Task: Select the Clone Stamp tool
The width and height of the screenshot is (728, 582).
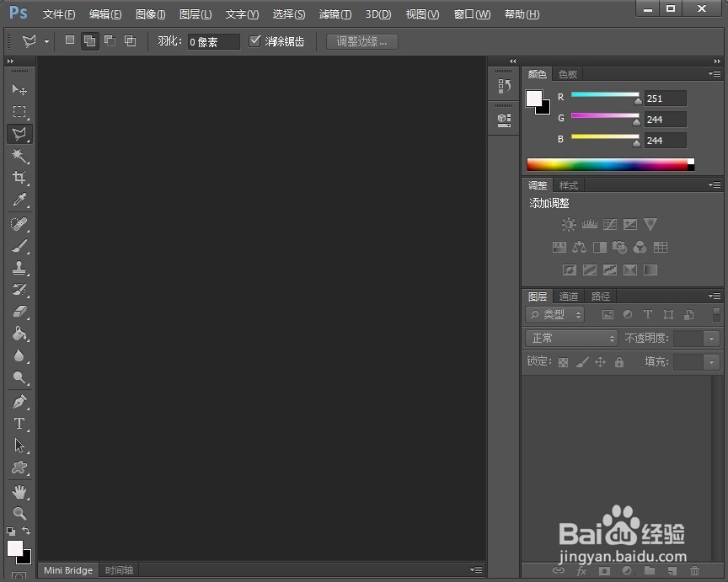Action: click(19, 268)
